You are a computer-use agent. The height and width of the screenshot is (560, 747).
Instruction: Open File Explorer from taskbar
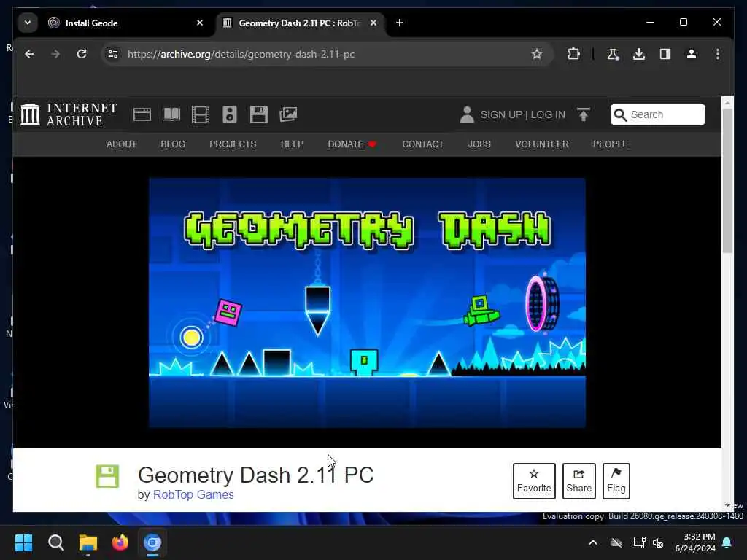[88, 542]
